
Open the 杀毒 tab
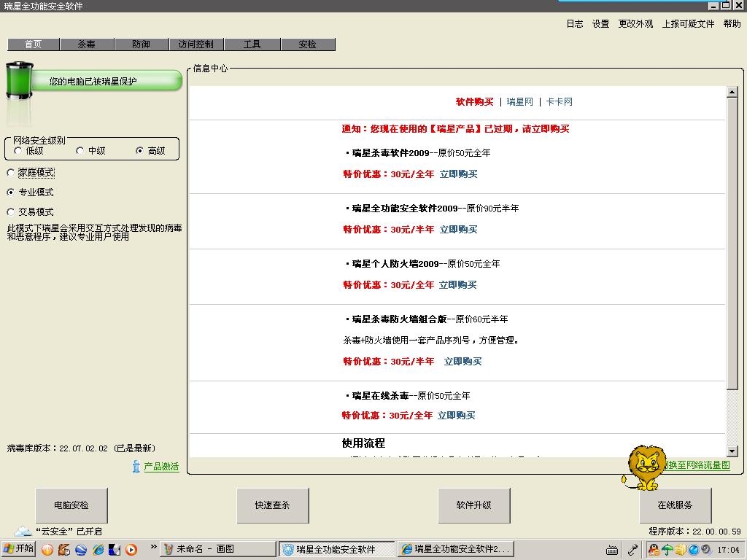click(x=87, y=44)
